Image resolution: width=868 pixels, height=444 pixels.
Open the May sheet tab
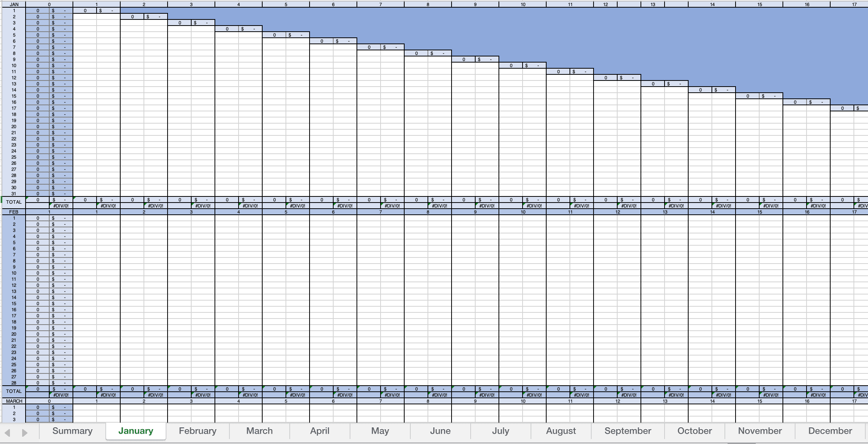click(x=380, y=431)
